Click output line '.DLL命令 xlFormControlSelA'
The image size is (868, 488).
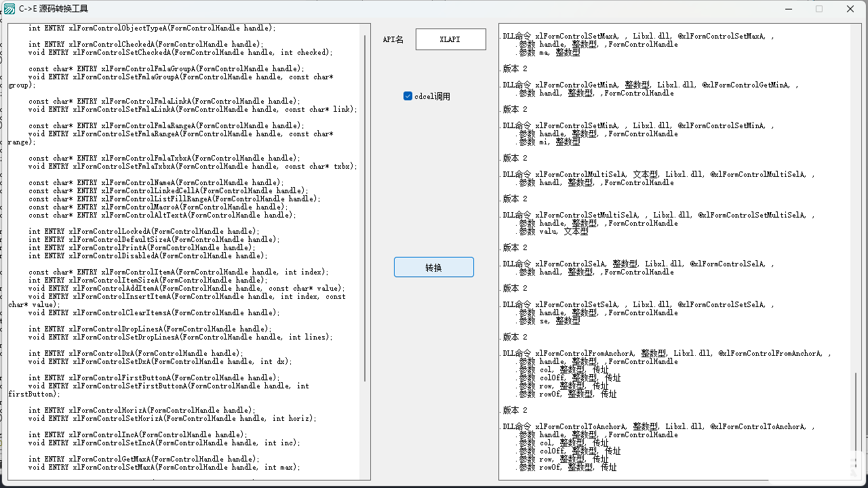(x=637, y=264)
